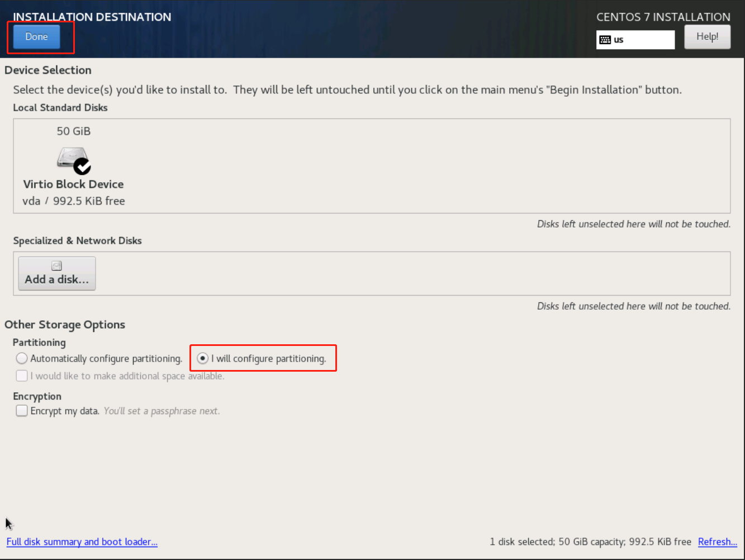Click the Refresh... link
Viewport: 745px width, 560px height.
tap(718, 542)
